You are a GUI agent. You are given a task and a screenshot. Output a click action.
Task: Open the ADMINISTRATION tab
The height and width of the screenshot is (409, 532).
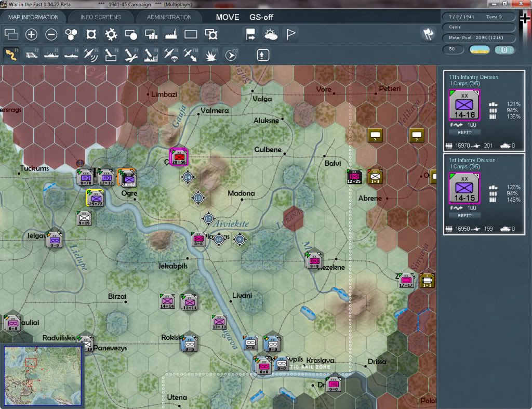pyautogui.click(x=169, y=17)
